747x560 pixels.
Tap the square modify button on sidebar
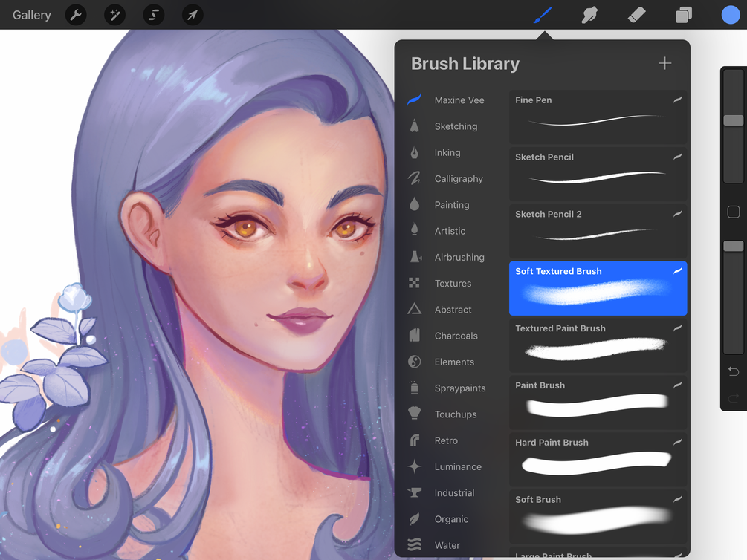click(x=734, y=212)
